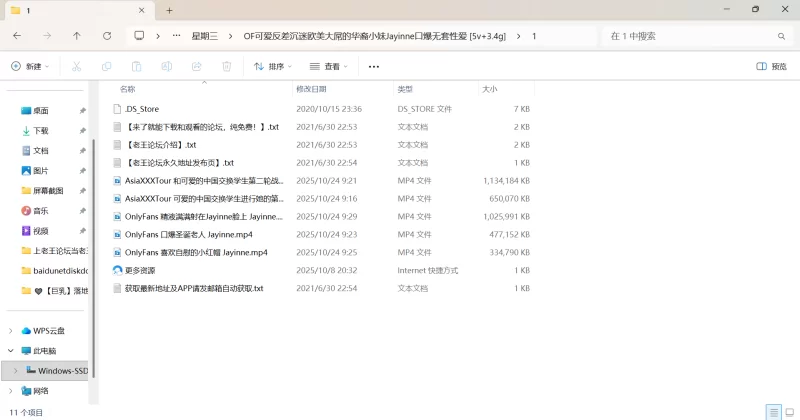Click the Share icon in the toolbar
Image resolution: width=800 pixels, height=420 pixels.
click(x=196, y=66)
